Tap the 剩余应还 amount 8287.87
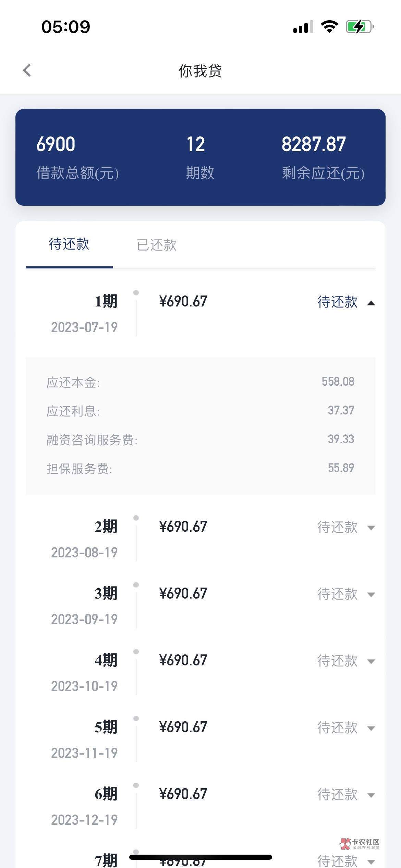 pyautogui.click(x=314, y=144)
